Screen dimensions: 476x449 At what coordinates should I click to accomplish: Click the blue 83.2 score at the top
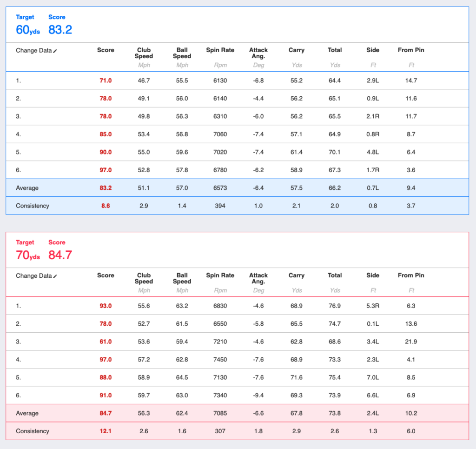click(x=60, y=30)
